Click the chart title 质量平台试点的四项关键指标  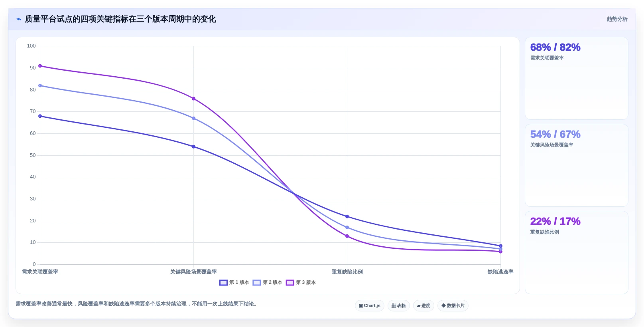(120, 19)
